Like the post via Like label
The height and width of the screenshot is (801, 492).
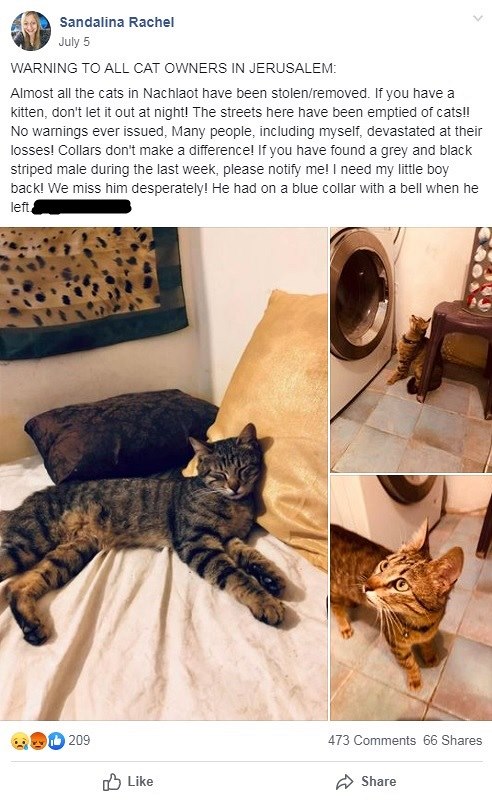[140, 782]
